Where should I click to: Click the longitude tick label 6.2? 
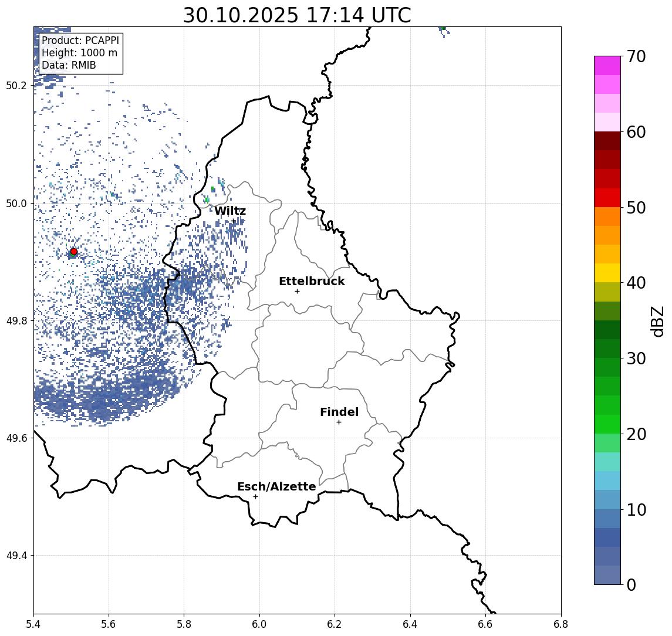coord(335,624)
